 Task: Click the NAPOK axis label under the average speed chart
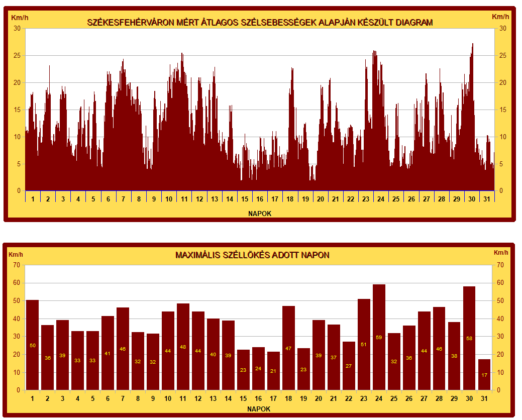[260, 214]
